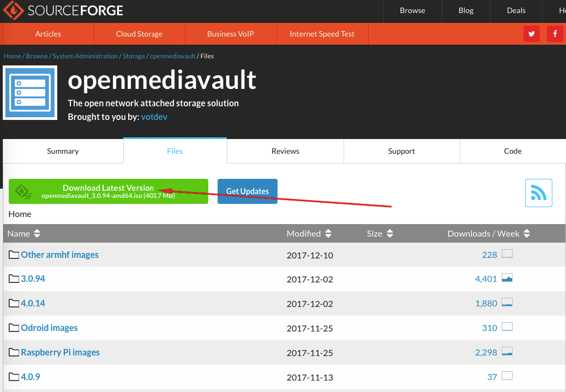Click download count 4,401
Viewport: 566px width, 392px height.
coord(486,279)
